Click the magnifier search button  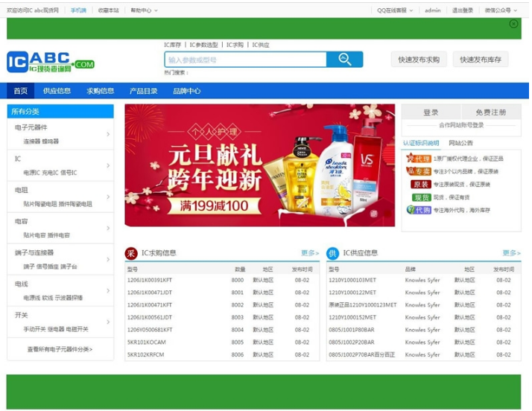point(344,60)
